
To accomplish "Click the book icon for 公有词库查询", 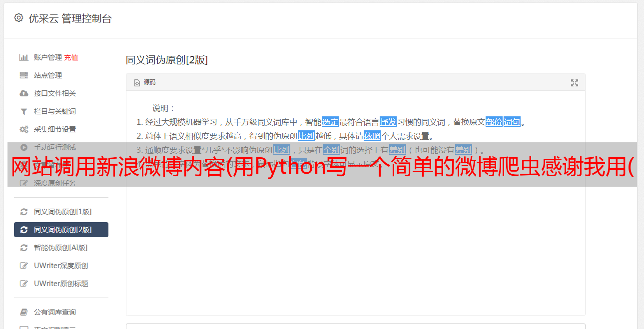I will click(23, 312).
